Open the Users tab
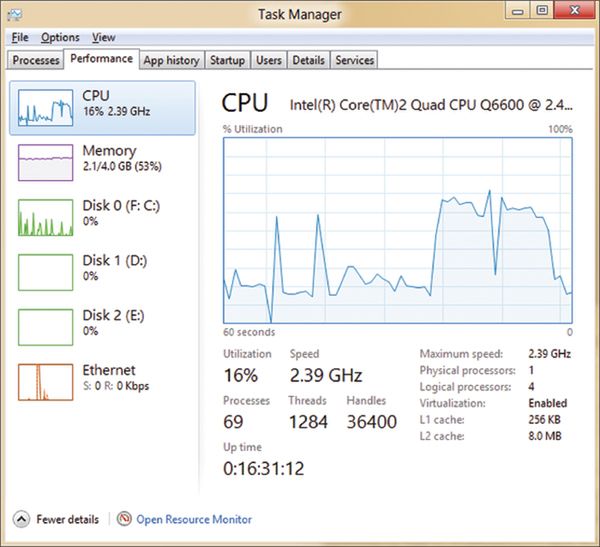 (x=269, y=60)
